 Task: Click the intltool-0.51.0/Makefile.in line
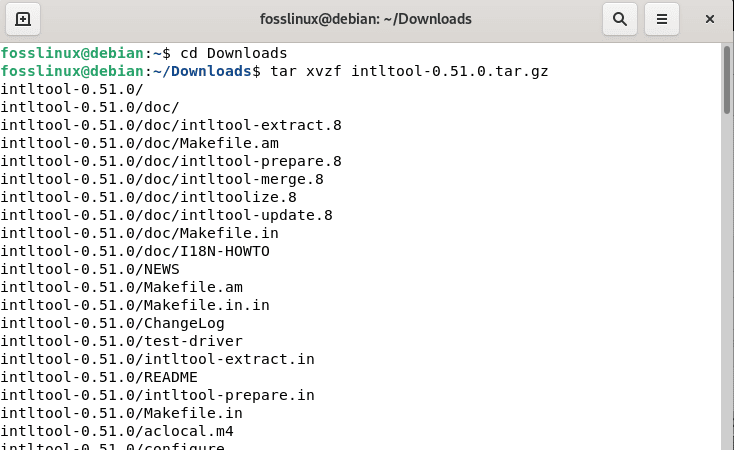pos(122,413)
